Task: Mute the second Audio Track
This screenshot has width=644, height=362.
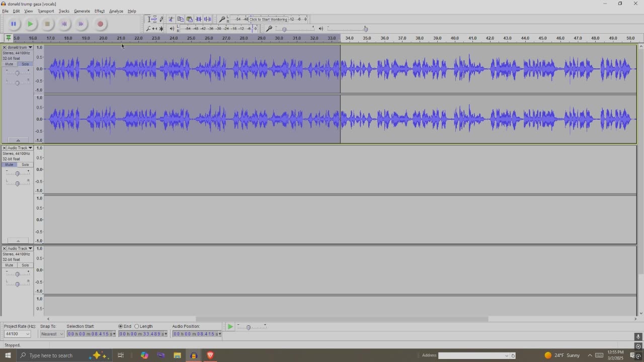Action: [x=9, y=164]
